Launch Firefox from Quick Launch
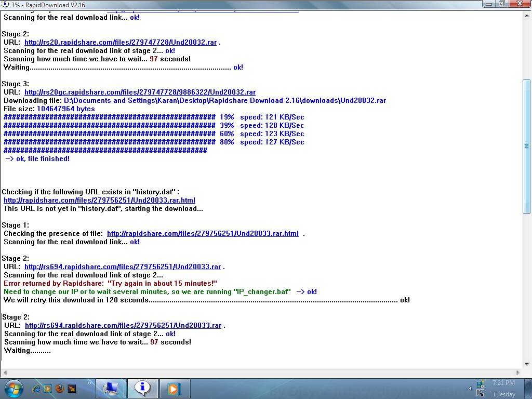The width and height of the screenshot is (532, 399). [x=60, y=388]
